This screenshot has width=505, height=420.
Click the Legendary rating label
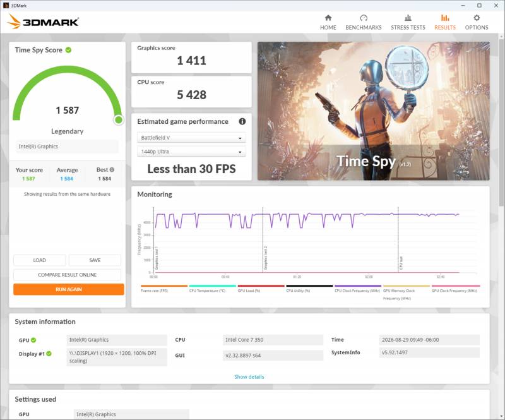coord(68,131)
